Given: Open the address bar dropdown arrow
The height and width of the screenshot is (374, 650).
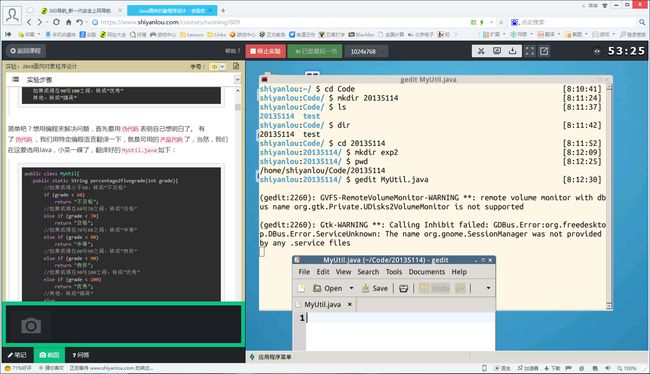Looking at the screenshot, I should click(491, 22).
